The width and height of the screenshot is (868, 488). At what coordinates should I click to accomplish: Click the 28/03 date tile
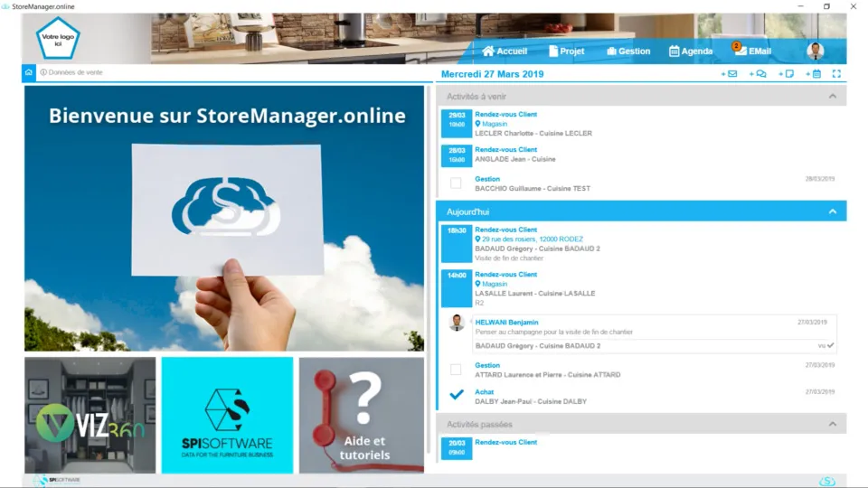click(x=457, y=155)
